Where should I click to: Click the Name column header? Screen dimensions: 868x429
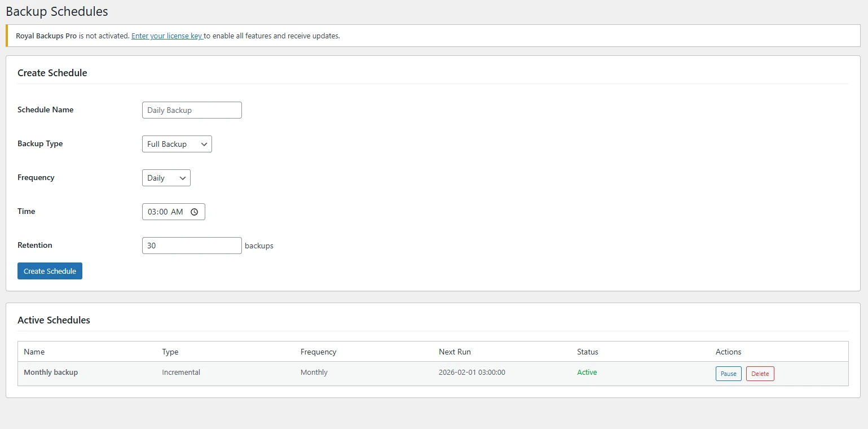click(34, 352)
